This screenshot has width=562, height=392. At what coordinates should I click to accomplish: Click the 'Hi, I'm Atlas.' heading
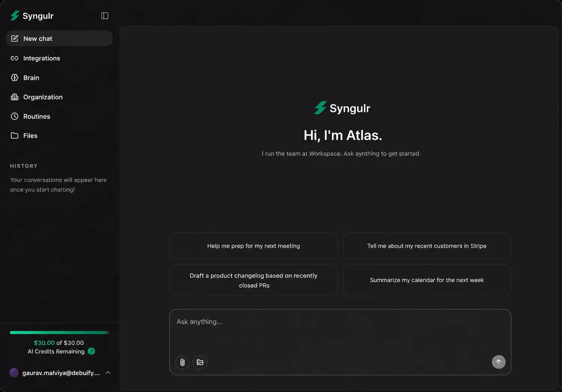[x=343, y=135]
